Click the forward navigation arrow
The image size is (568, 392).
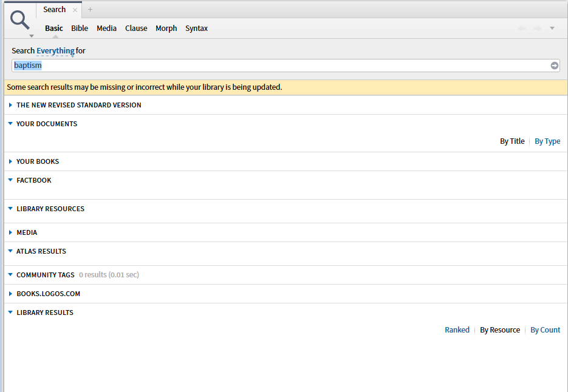click(x=538, y=29)
